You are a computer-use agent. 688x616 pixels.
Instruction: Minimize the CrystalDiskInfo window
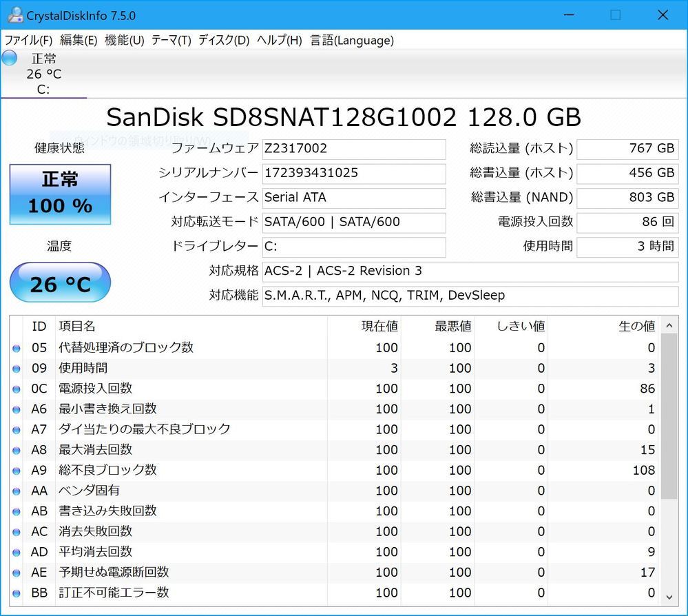click(x=569, y=15)
